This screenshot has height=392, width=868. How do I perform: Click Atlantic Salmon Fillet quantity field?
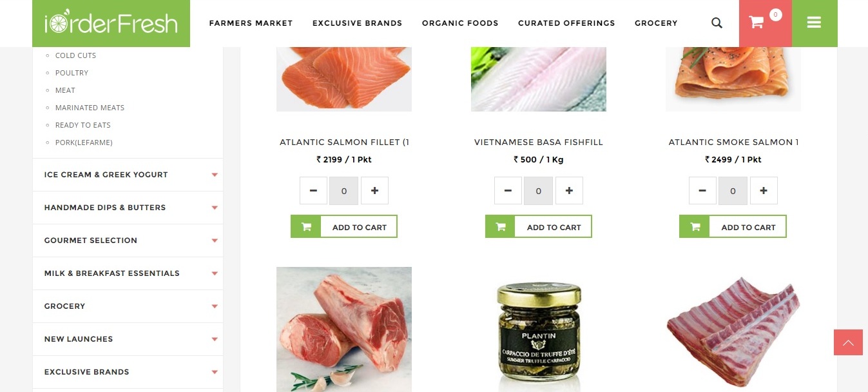pyautogui.click(x=344, y=191)
